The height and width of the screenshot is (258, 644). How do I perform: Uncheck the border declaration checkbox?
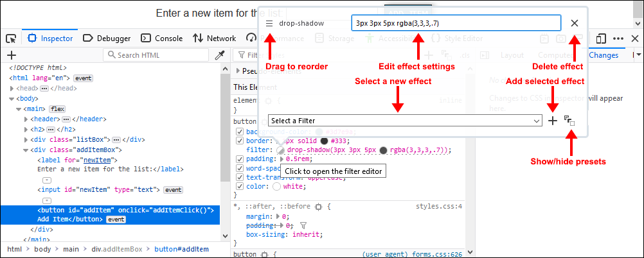[x=240, y=141]
